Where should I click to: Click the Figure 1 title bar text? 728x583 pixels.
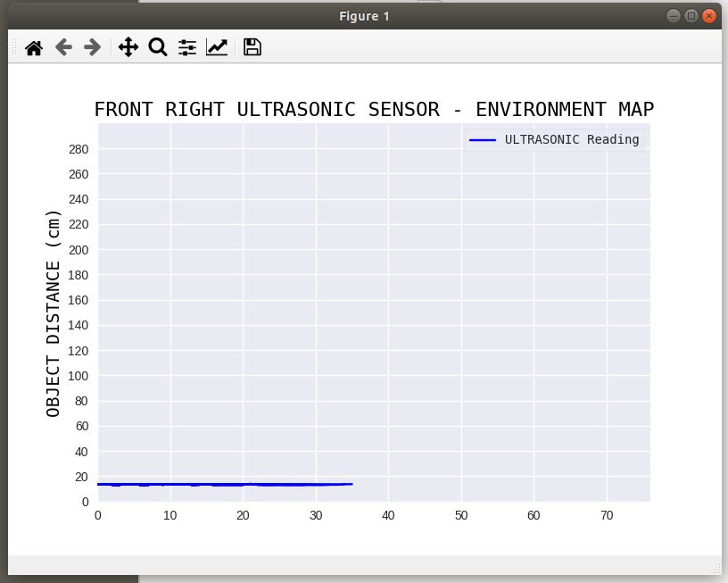pos(364,16)
